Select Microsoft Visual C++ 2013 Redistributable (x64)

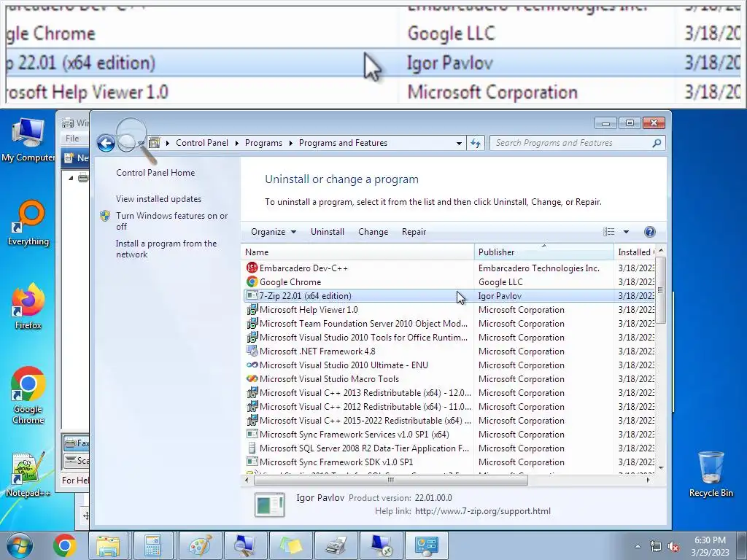[365, 393]
